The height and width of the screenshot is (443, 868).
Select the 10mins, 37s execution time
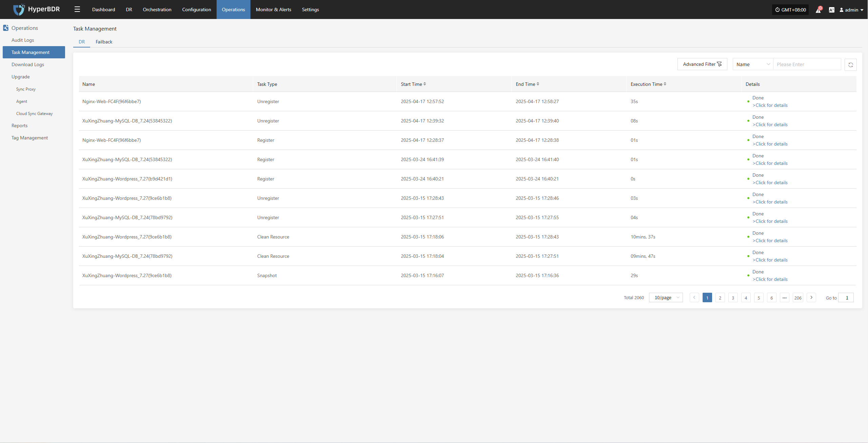pos(643,237)
